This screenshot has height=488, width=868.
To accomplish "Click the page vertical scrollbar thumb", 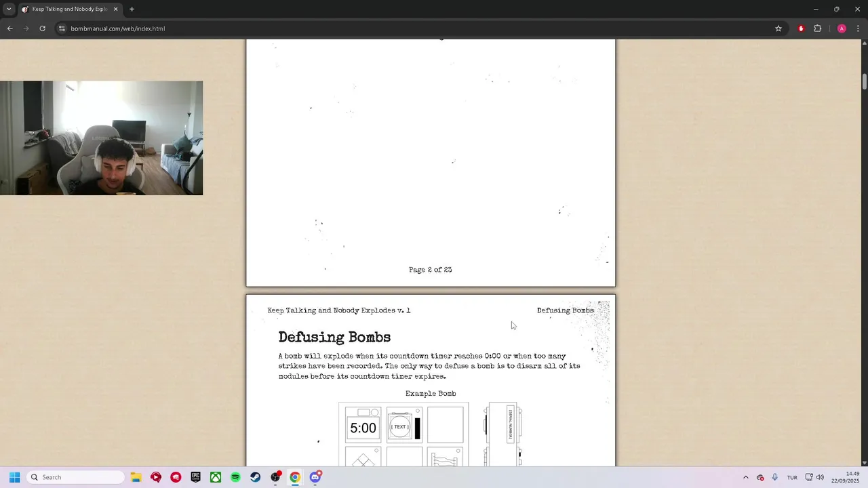I will (865, 81).
